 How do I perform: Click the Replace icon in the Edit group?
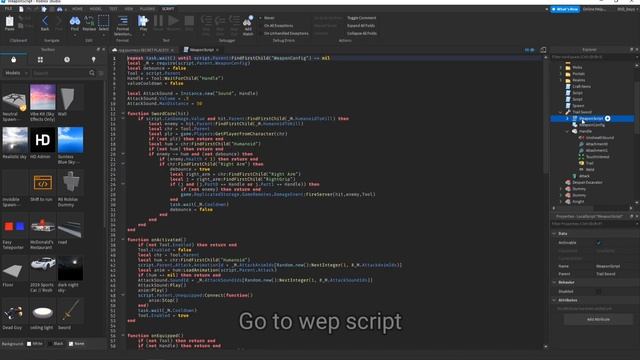click(89, 21)
